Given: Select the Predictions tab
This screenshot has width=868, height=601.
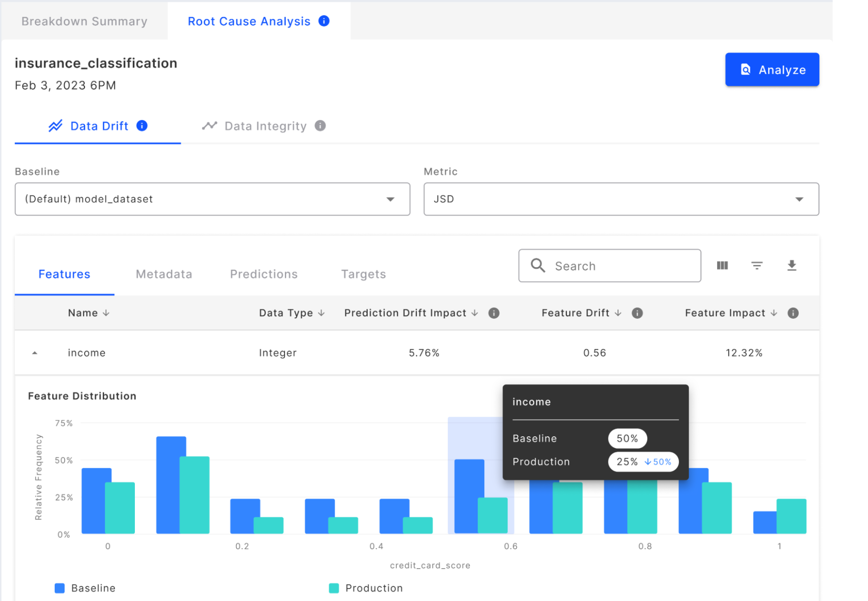Looking at the screenshot, I should pyautogui.click(x=264, y=274).
